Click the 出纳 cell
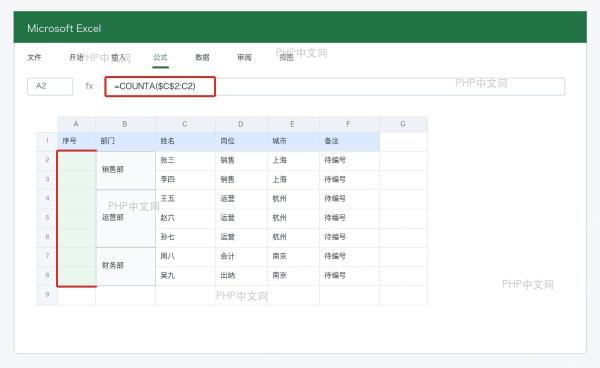Viewport: 600px width, 368px height. (241, 275)
